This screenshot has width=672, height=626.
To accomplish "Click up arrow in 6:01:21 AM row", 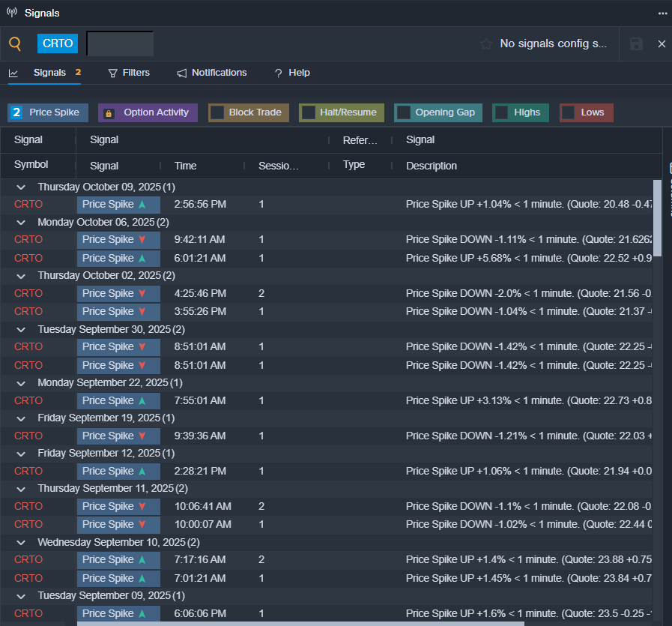I will [142, 258].
